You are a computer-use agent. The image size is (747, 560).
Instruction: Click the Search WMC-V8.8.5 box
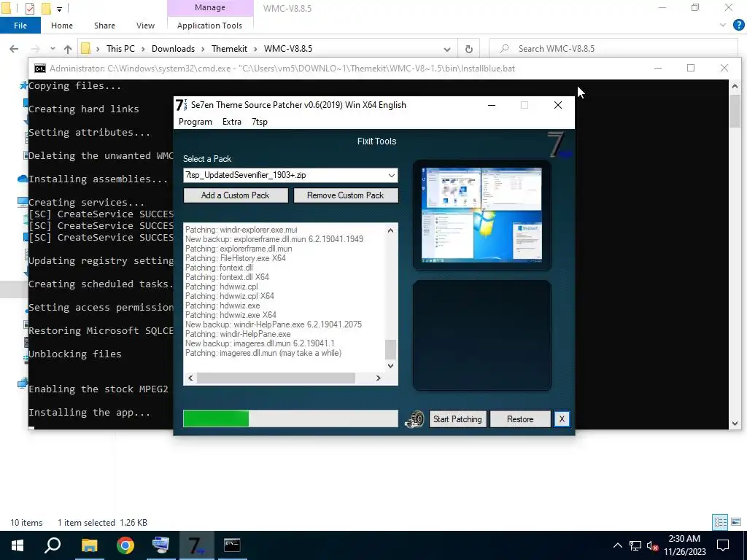(614, 49)
